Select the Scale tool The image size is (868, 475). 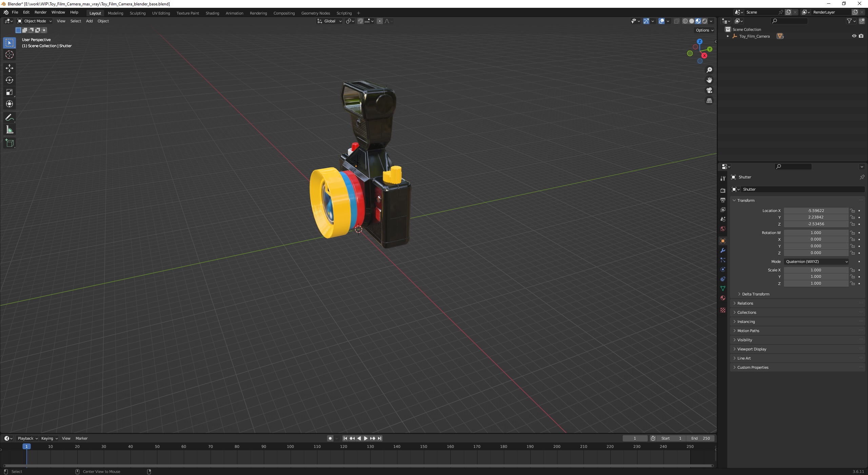click(9, 92)
